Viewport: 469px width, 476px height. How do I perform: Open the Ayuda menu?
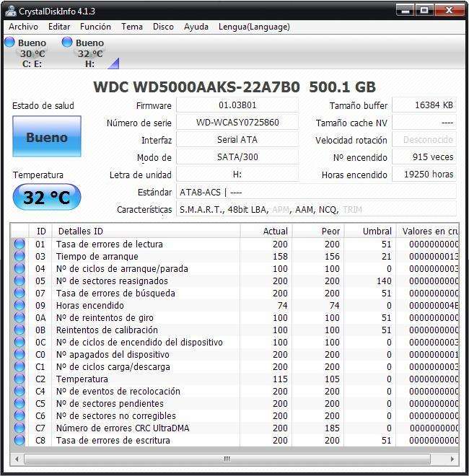196,27
